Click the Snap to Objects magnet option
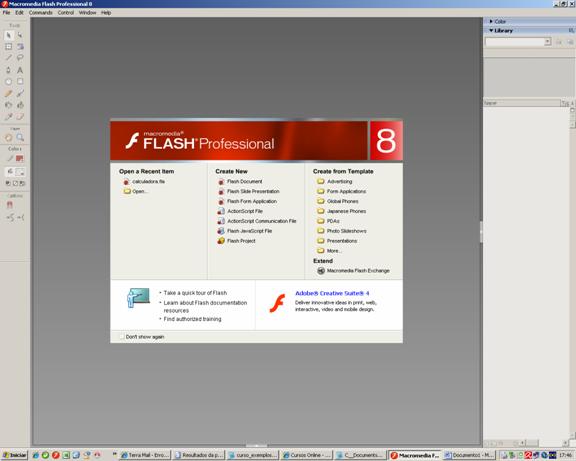Image resolution: width=576 pixels, height=461 pixels. point(10,205)
